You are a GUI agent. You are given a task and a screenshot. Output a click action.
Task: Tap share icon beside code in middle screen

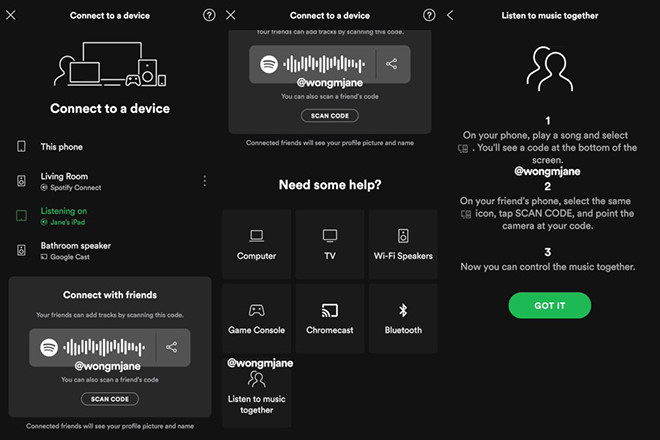click(391, 64)
